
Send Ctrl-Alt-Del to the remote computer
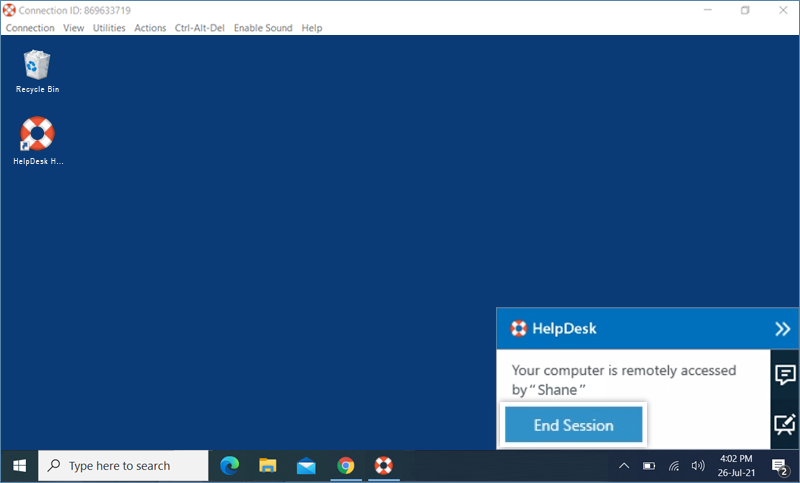pyautogui.click(x=200, y=28)
